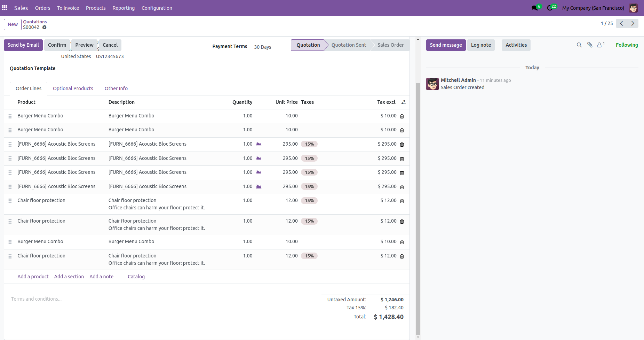The width and height of the screenshot is (644, 340).
Task: Open the activities clock icon in navbar
Action: (550, 8)
